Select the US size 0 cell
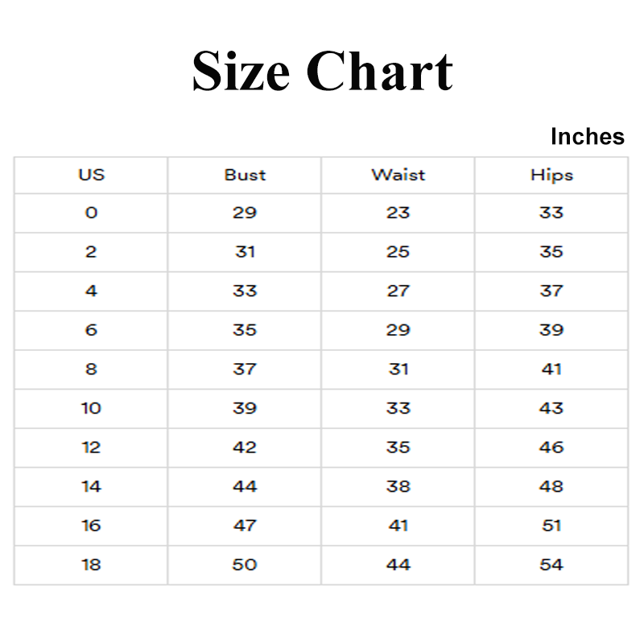 click(91, 213)
